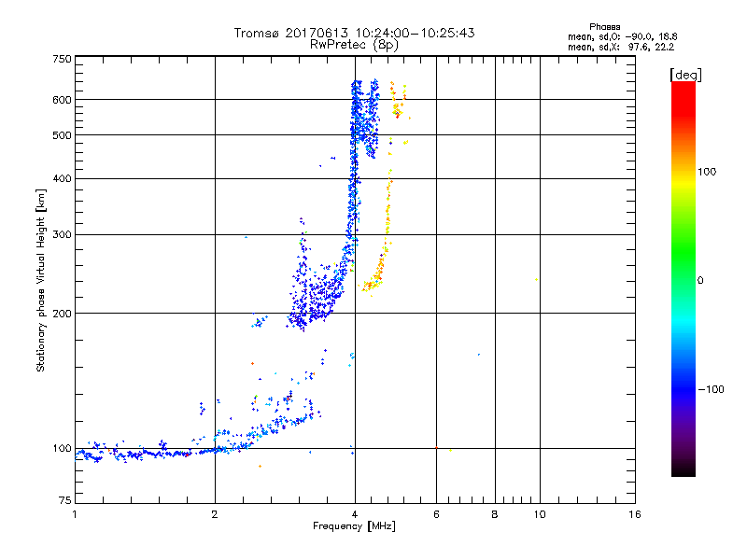Pick the green colorbar region near 0
Image resolution: width=747 pixels, height=560 pixels.
pos(683,280)
